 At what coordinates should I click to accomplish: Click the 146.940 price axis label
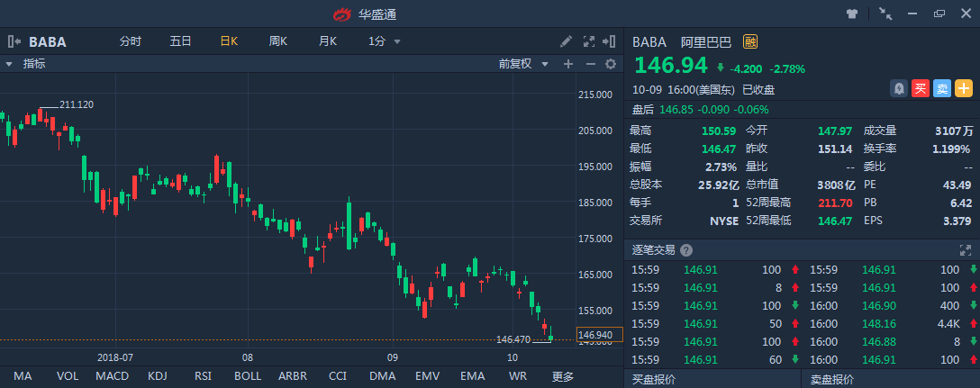click(600, 335)
